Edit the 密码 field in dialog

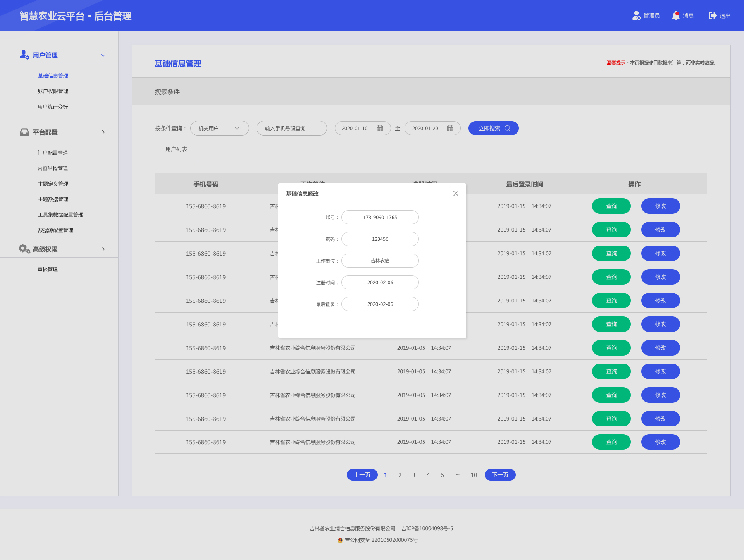pyautogui.click(x=380, y=239)
